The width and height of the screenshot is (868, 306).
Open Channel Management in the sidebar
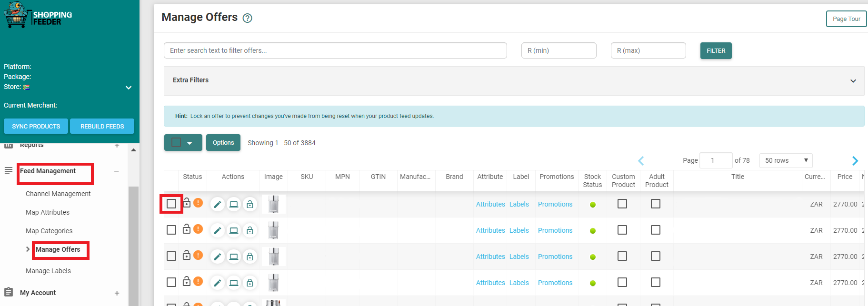pyautogui.click(x=58, y=194)
